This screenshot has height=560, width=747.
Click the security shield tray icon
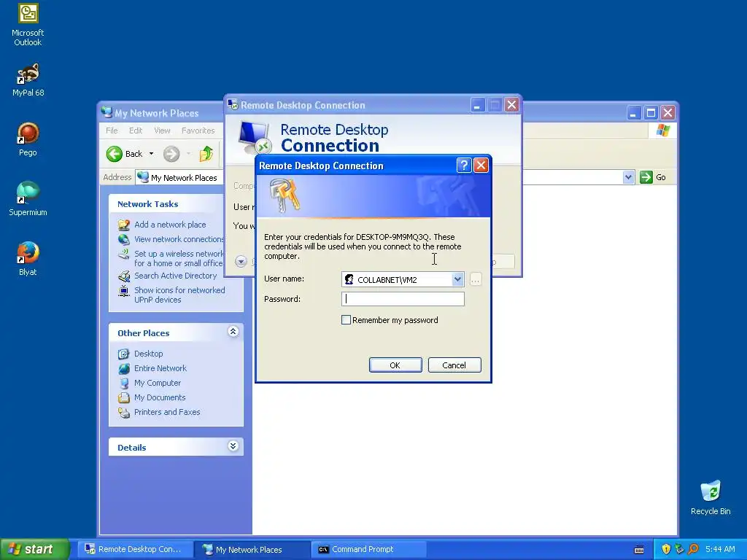[666, 549]
